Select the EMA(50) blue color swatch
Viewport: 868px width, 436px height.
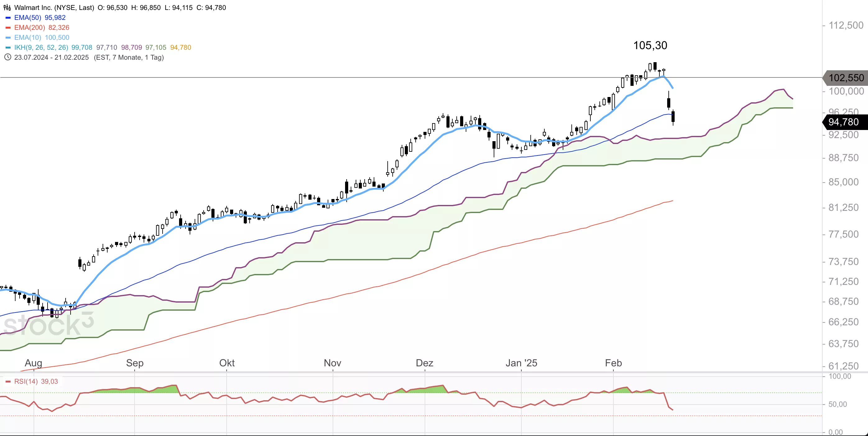click(8, 17)
